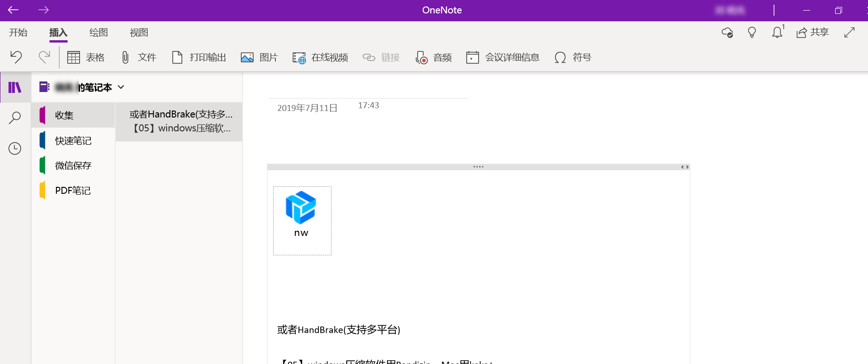Insert 会议详细信息 meeting details

pos(503,57)
